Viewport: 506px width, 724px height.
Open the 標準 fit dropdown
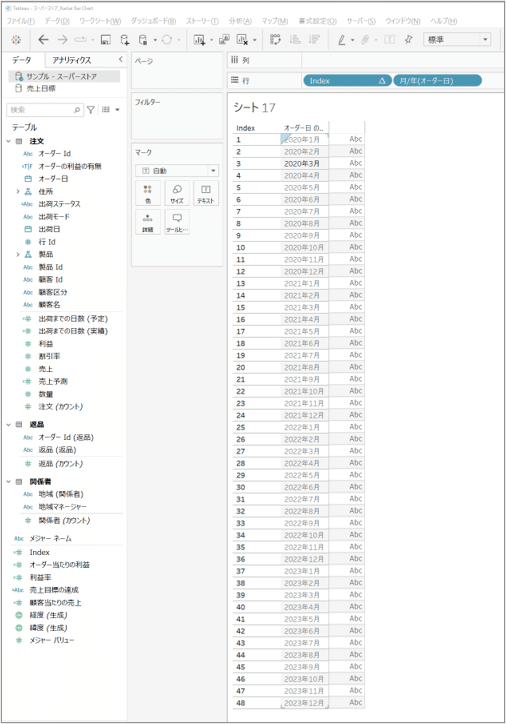[457, 40]
